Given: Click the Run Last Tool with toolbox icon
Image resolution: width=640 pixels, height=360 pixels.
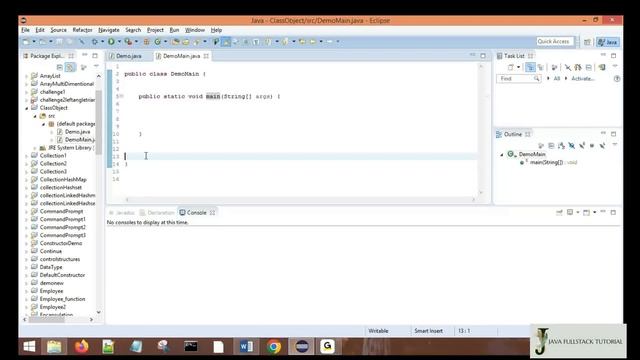Looking at the screenshot, I should [x=128, y=42].
